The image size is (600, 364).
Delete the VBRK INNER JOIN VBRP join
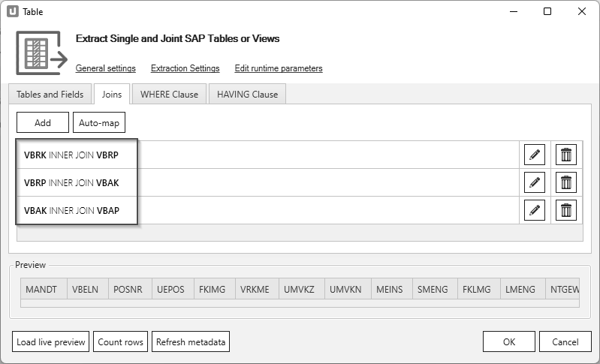point(566,155)
